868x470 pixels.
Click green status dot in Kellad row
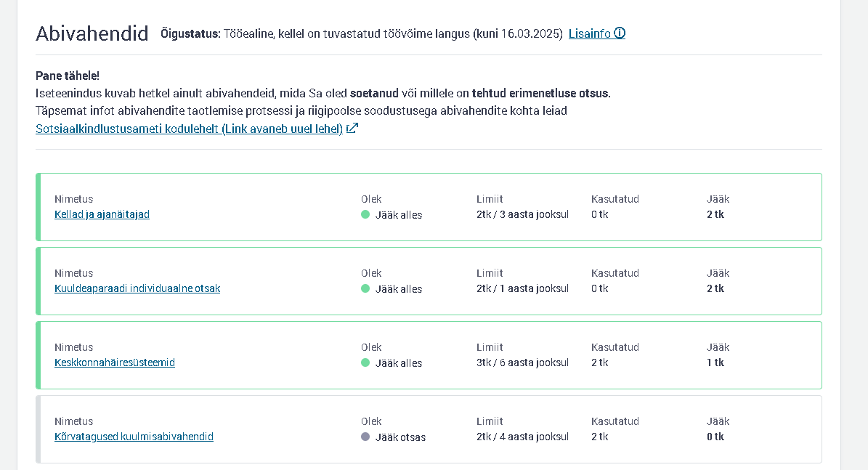coord(365,215)
